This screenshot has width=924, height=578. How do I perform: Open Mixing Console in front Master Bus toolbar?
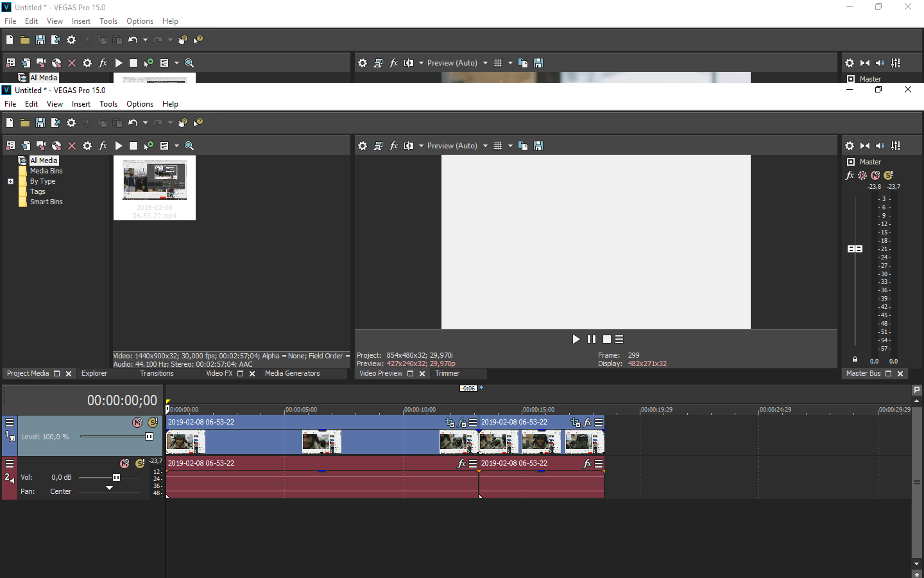coord(896,146)
